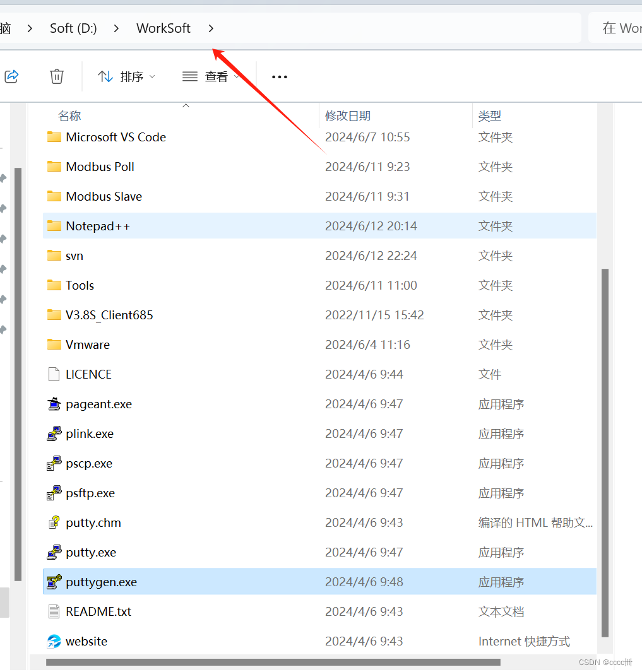
Task: Select the pscp.exe application icon
Action: (54, 463)
